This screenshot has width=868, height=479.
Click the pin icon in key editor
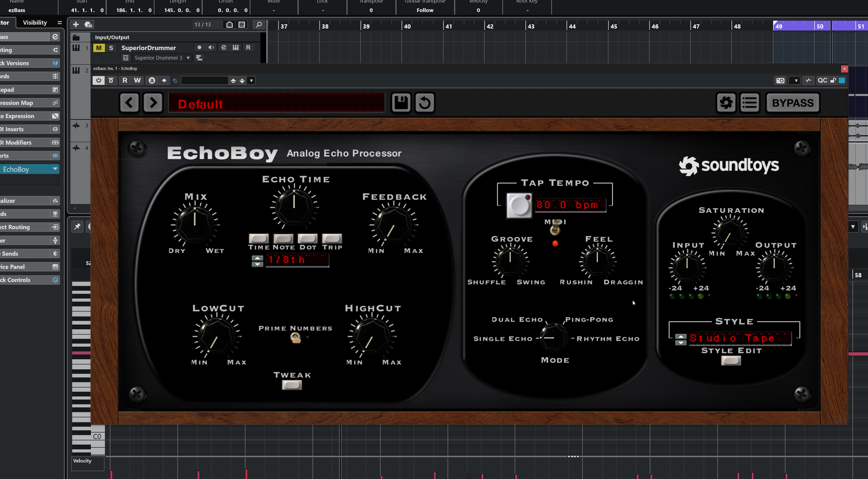(x=77, y=227)
